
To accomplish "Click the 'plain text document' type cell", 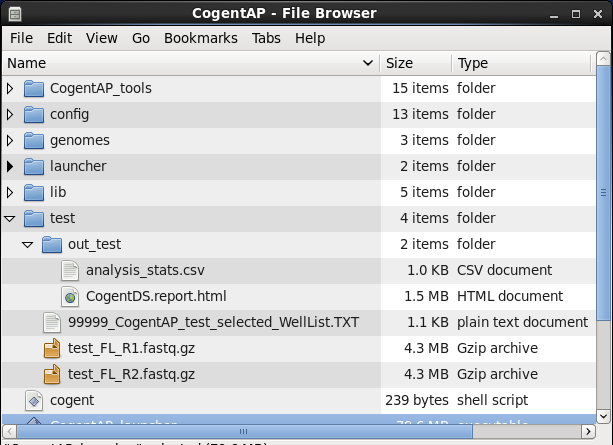I will (x=522, y=323).
